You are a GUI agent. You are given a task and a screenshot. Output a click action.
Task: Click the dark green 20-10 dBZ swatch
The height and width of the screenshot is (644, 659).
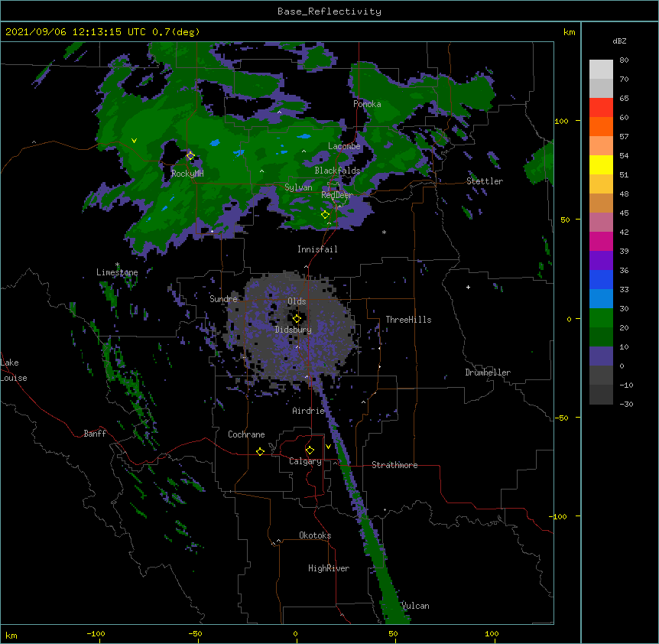(601, 337)
